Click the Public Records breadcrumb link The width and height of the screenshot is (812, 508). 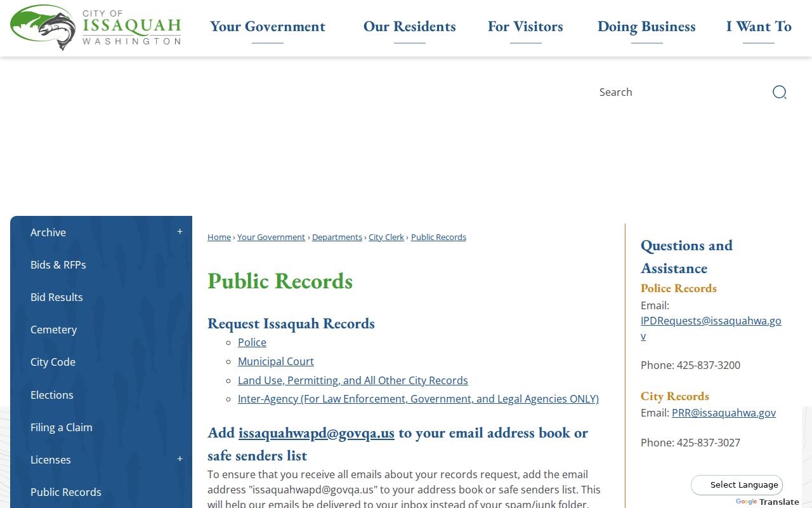(438, 237)
